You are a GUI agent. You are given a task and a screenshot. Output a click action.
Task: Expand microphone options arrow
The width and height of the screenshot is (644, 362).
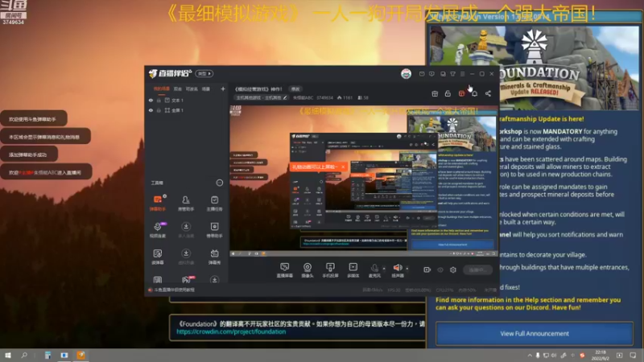tap(384, 269)
